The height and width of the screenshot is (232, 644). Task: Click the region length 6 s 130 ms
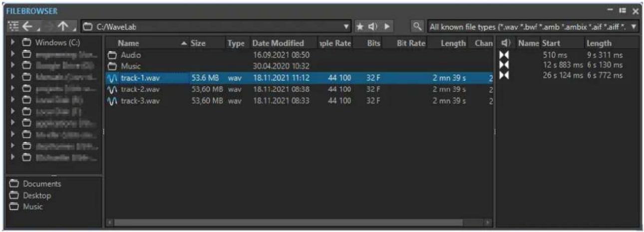click(605, 65)
